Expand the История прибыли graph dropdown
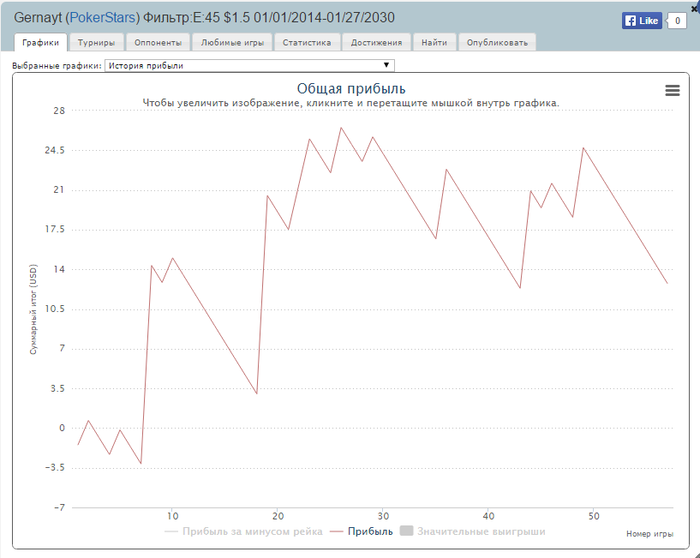 click(x=250, y=66)
